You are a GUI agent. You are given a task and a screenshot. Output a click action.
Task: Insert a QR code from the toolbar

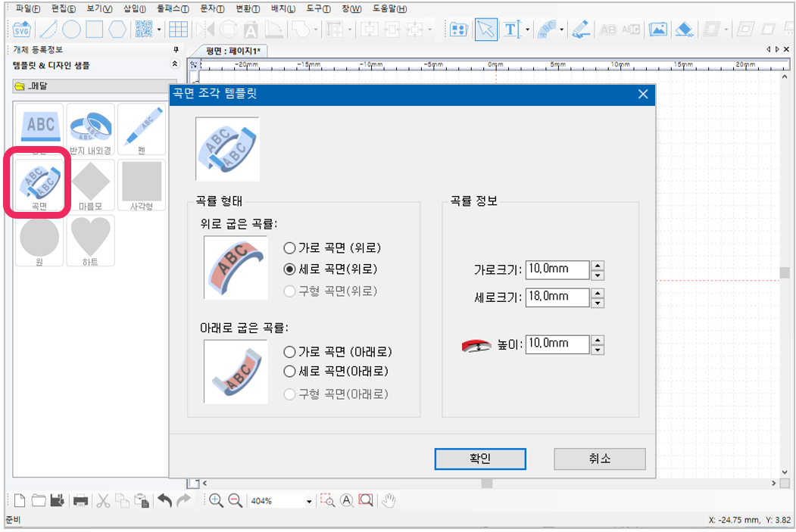[x=144, y=30]
